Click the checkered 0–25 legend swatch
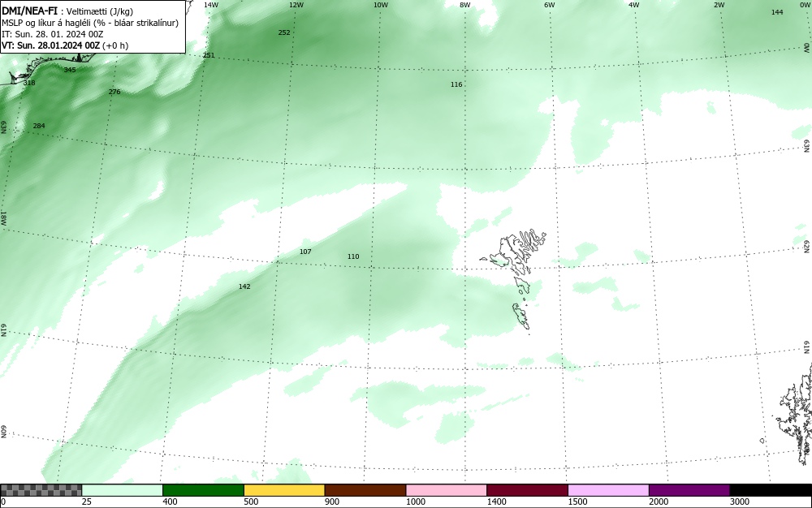Image resolution: width=812 pixels, height=508 pixels. 41,490
